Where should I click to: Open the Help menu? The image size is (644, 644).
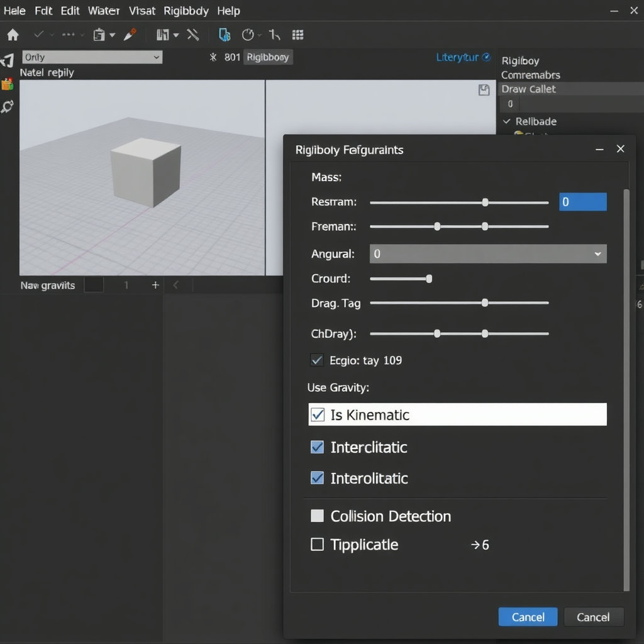[228, 11]
